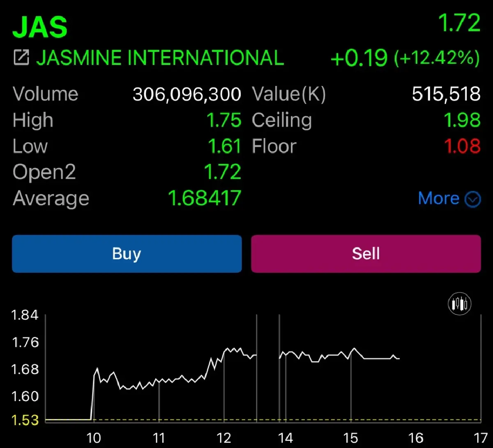
Task: Click the Value(K) figure 515,518
Action: coord(446,94)
